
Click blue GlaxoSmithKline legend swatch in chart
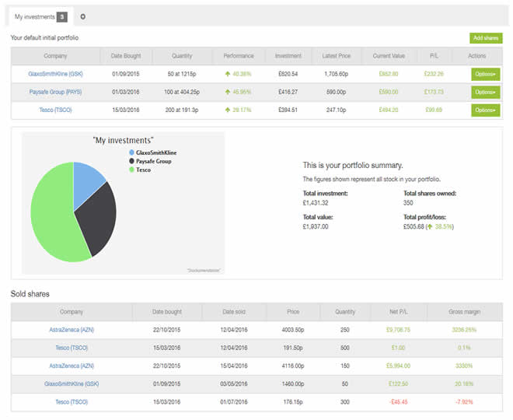(131, 153)
